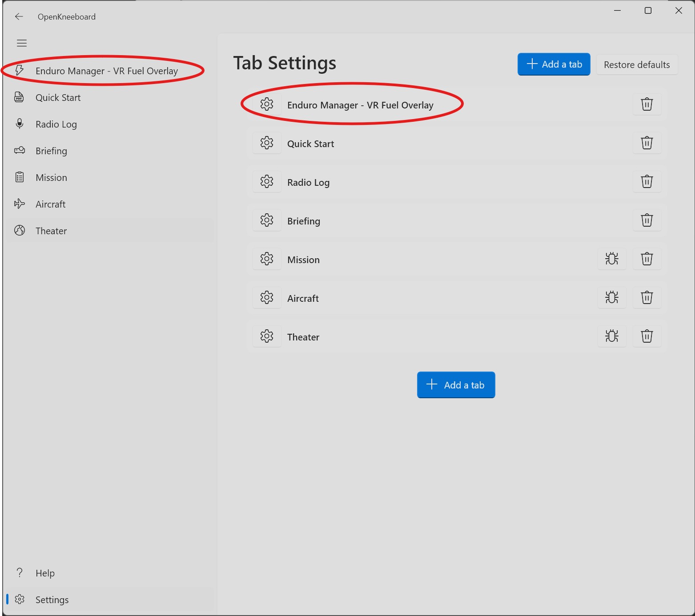This screenshot has height=616, width=695.
Task: Open Settings in the sidebar
Action: pos(109,600)
